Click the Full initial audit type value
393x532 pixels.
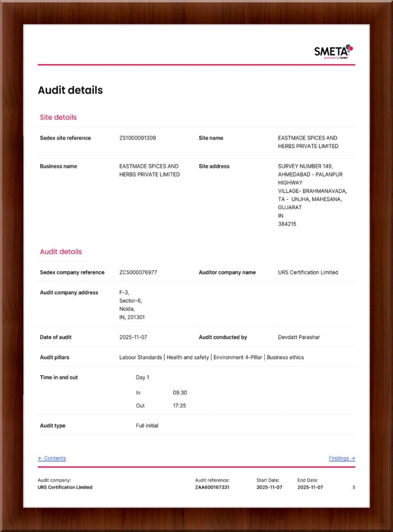click(x=147, y=425)
